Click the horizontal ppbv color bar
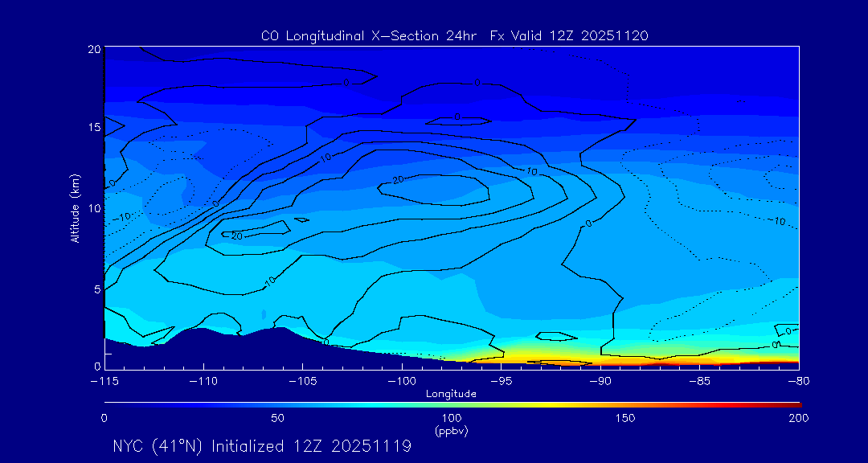Screen dimensions: 868x463 [452, 405]
